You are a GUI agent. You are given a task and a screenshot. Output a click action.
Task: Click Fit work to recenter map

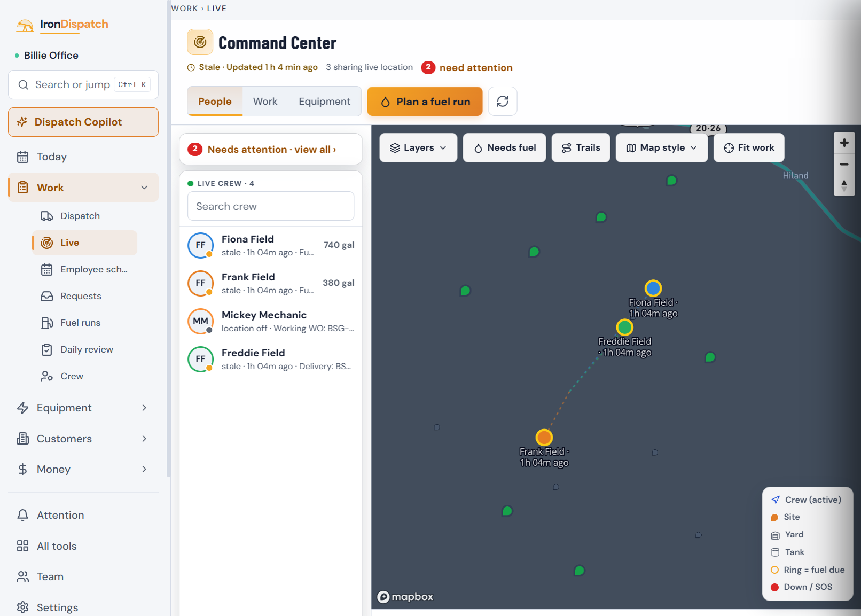[x=748, y=147]
